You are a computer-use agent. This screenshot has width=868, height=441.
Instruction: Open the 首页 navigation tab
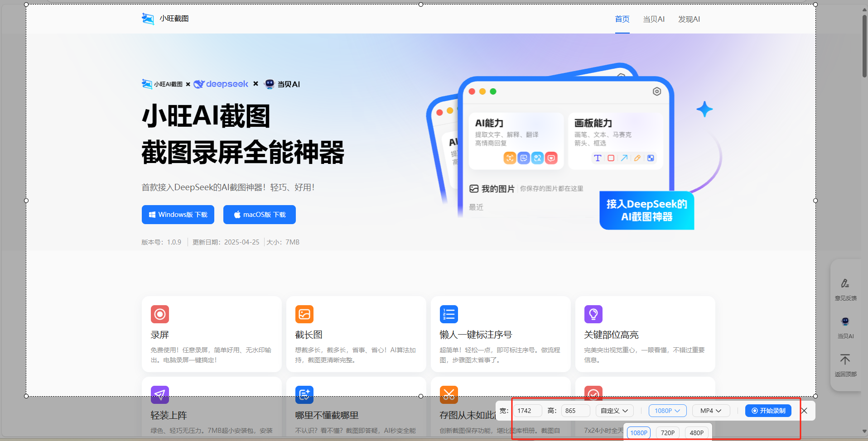(622, 19)
